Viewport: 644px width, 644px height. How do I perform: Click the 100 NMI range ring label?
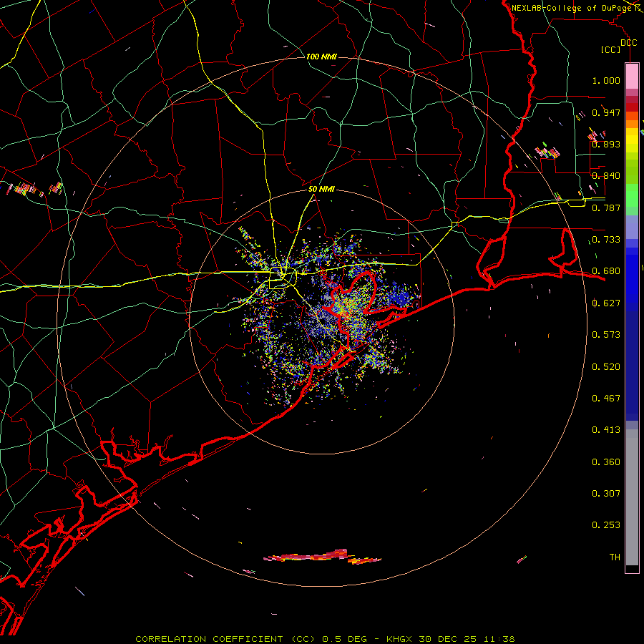point(321,57)
